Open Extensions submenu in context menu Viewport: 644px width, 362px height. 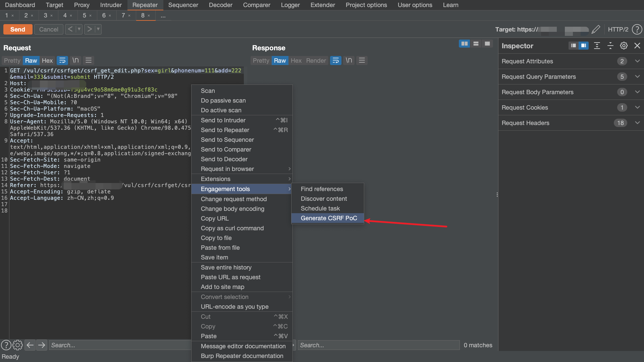242,179
